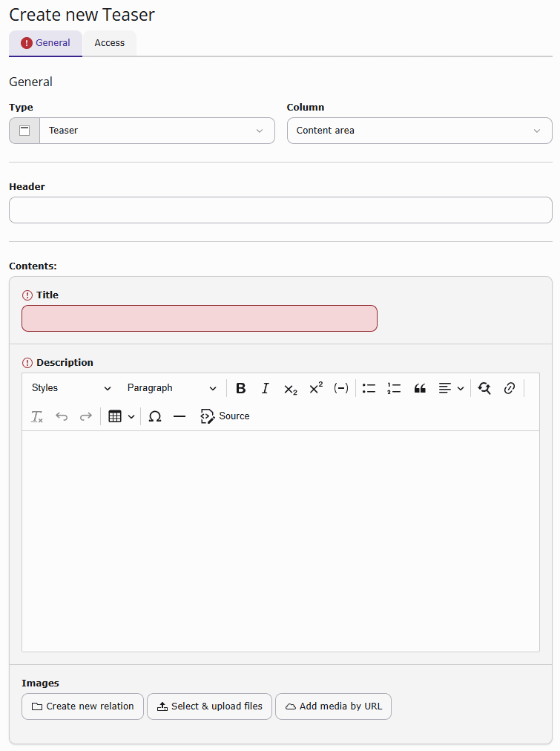Image resolution: width=560 pixels, height=751 pixels.
Task: Insert horizontal line
Action: (179, 416)
